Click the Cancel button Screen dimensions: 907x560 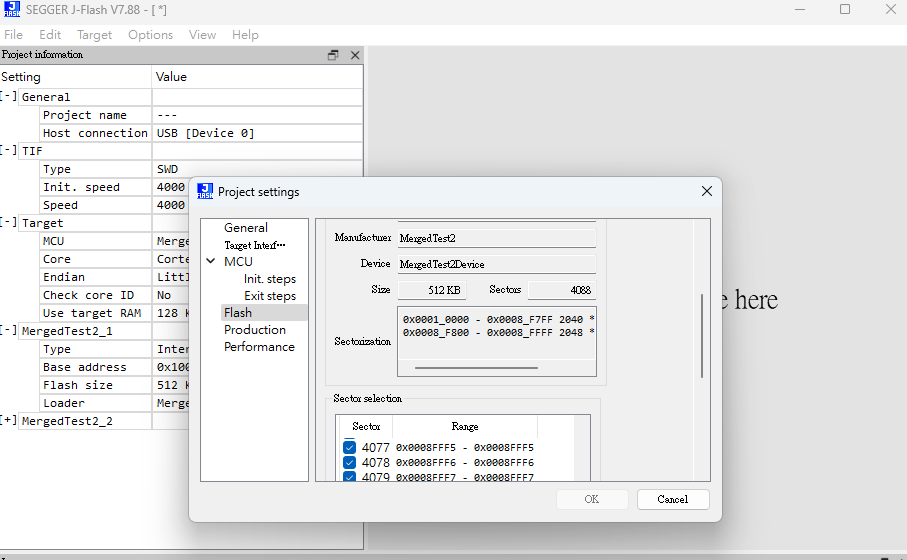coord(673,499)
